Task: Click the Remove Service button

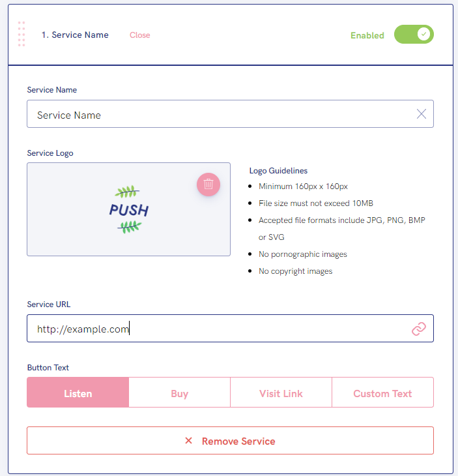Action: (x=230, y=441)
